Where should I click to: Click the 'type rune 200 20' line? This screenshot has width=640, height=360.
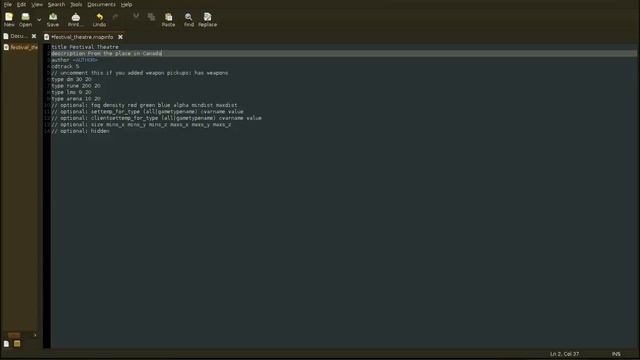(76, 86)
